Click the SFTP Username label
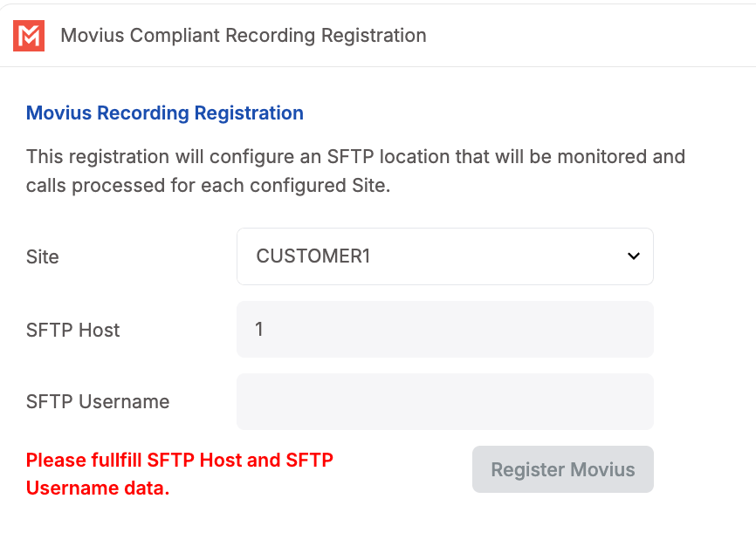Image resolution: width=756 pixels, height=560 pixels. point(98,401)
